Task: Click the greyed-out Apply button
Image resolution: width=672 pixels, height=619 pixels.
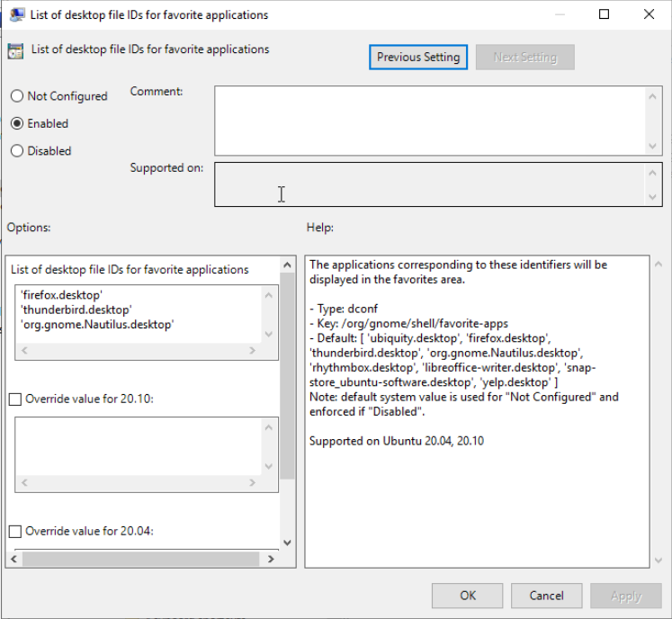Action: click(626, 596)
